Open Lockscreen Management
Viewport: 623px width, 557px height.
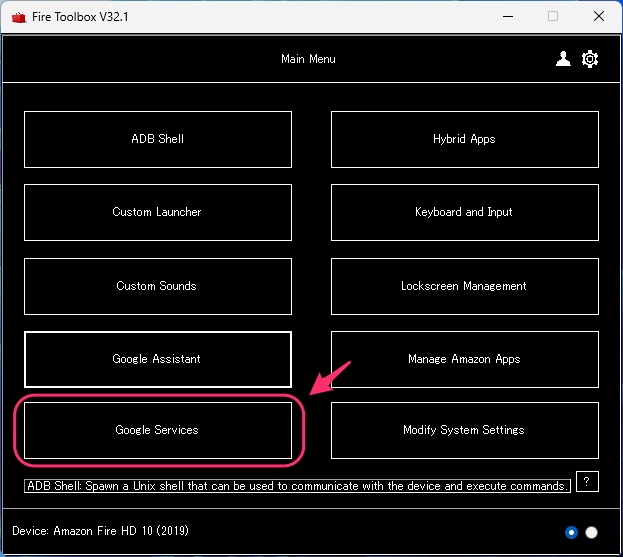(464, 286)
